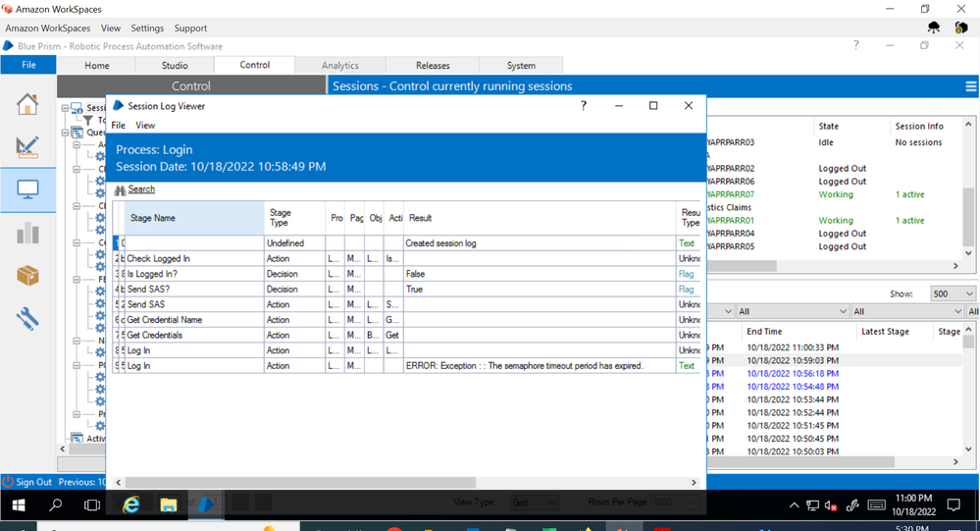Open the Releases package icon in sidebar
The width and height of the screenshot is (980, 531).
27,276
